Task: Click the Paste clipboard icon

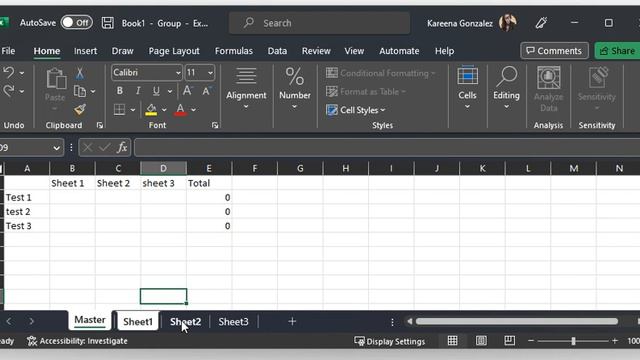Action: tap(56, 80)
